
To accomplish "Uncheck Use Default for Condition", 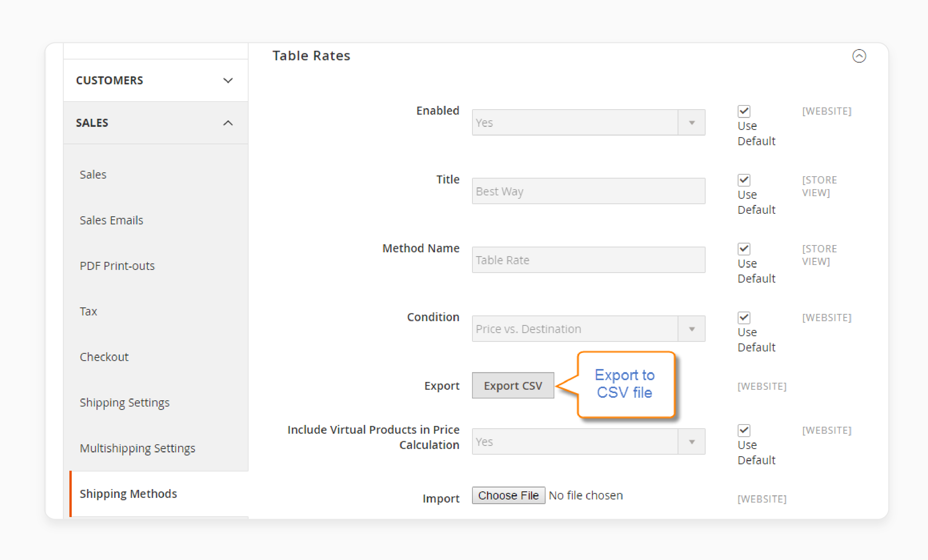I will 744,318.
